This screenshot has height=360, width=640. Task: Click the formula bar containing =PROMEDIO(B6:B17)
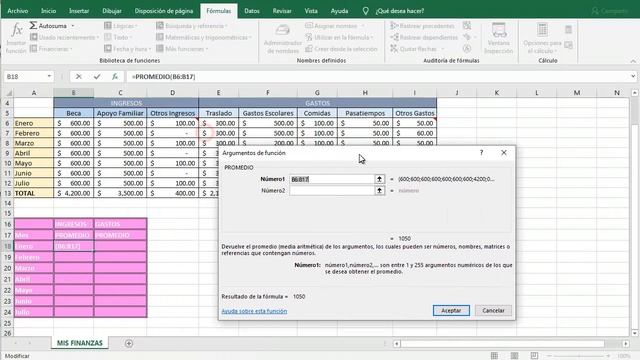[378, 77]
